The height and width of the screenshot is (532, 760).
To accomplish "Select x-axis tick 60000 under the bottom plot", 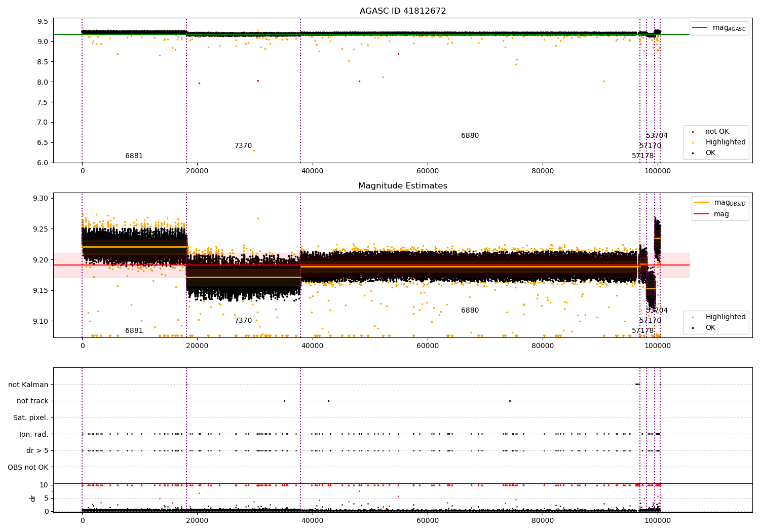I will (428, 520).
